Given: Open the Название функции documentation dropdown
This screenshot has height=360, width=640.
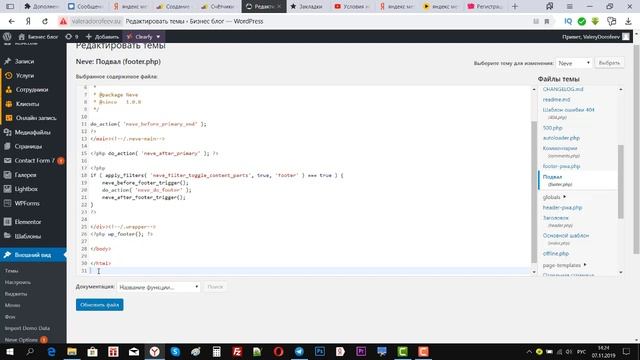Looking at the screenshot, I should pos(158,287).
